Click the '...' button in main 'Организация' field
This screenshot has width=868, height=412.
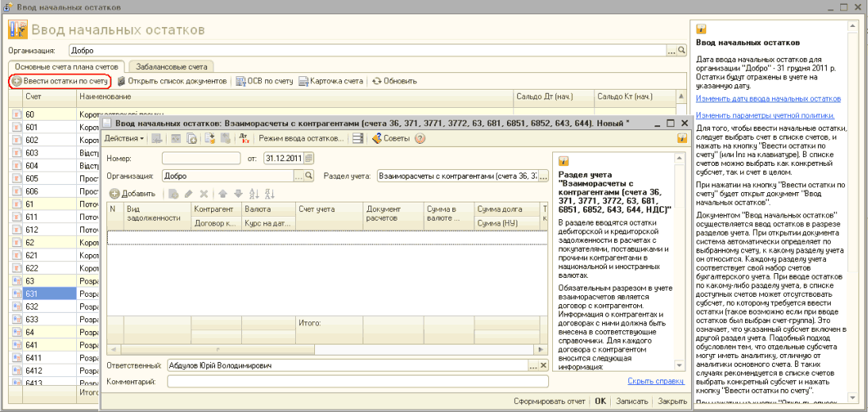(671, 50)
